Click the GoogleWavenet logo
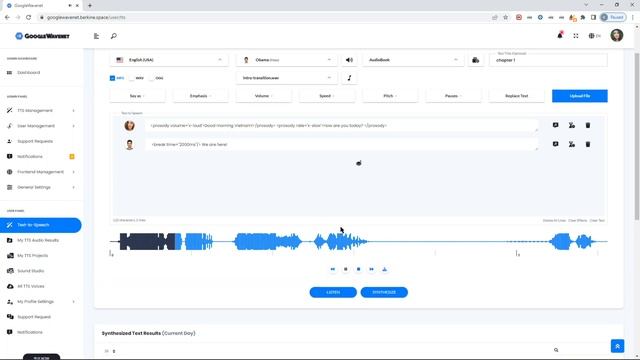 click(42, 36)
